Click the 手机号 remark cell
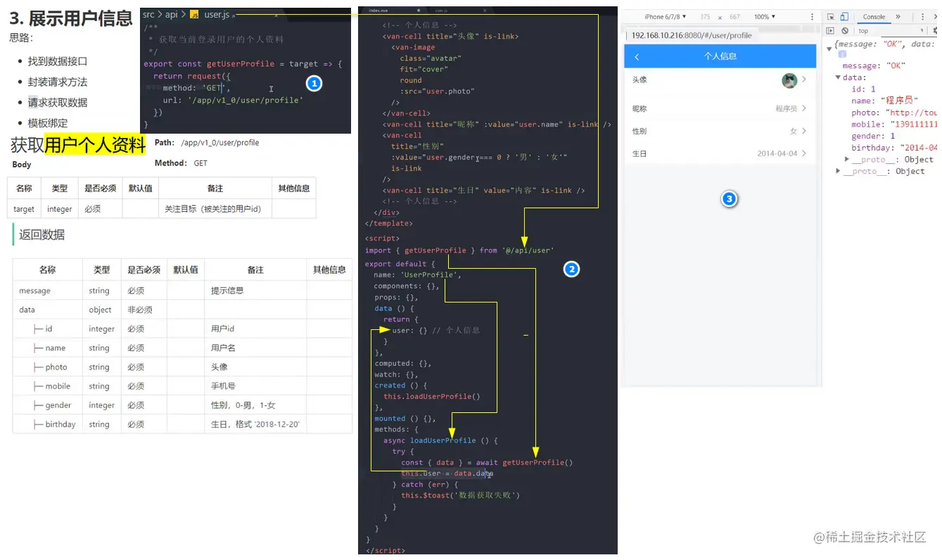Image resolution: width=942 pixels, height=560 pixels. 256,386
